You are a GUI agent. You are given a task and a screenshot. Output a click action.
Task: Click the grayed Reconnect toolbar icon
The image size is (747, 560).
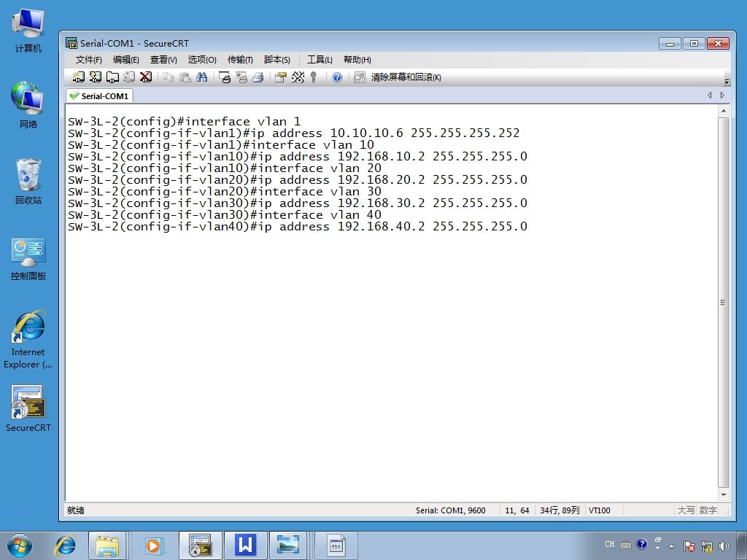pos(129,77)
